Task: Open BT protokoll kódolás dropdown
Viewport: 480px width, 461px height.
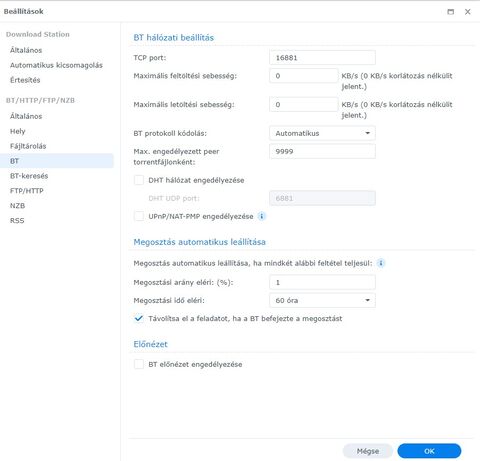Action: point(322,133)
